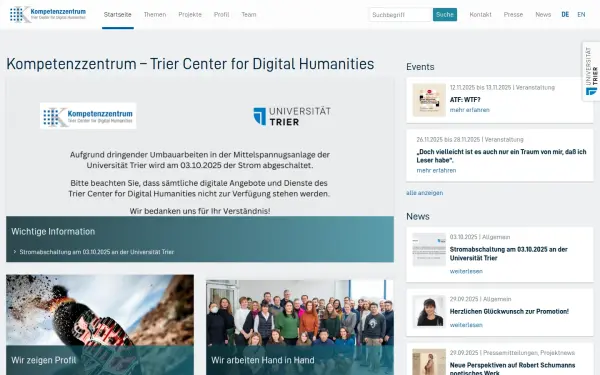
Task: Click the Suche button
Action: (x=445, y=15)
